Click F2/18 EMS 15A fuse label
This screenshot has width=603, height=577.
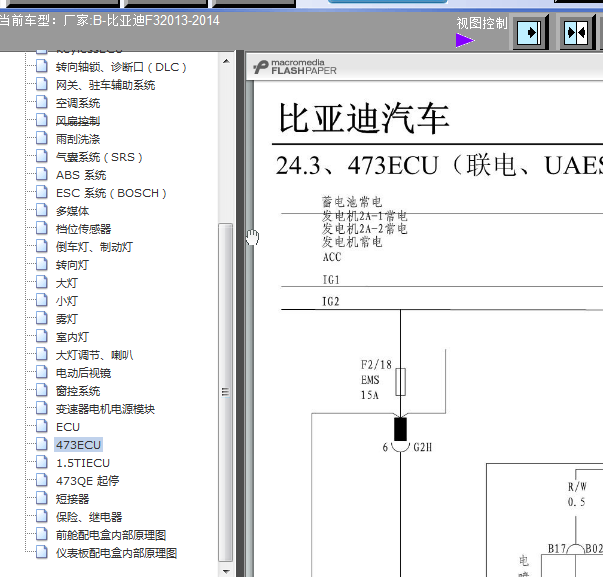tap(376, 380)
